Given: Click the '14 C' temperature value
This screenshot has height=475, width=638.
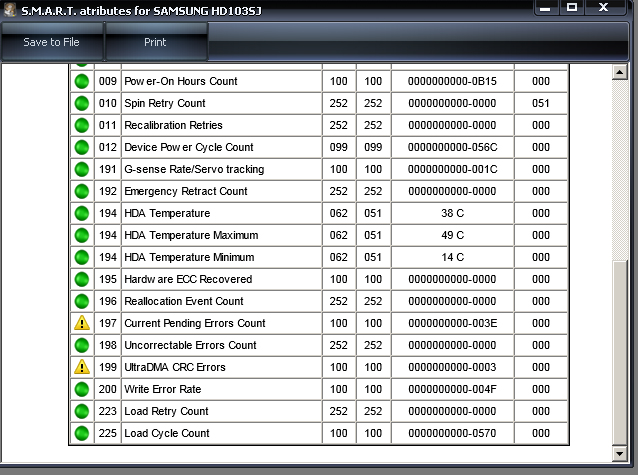Looking at the screenshot, I should point(452,257).
